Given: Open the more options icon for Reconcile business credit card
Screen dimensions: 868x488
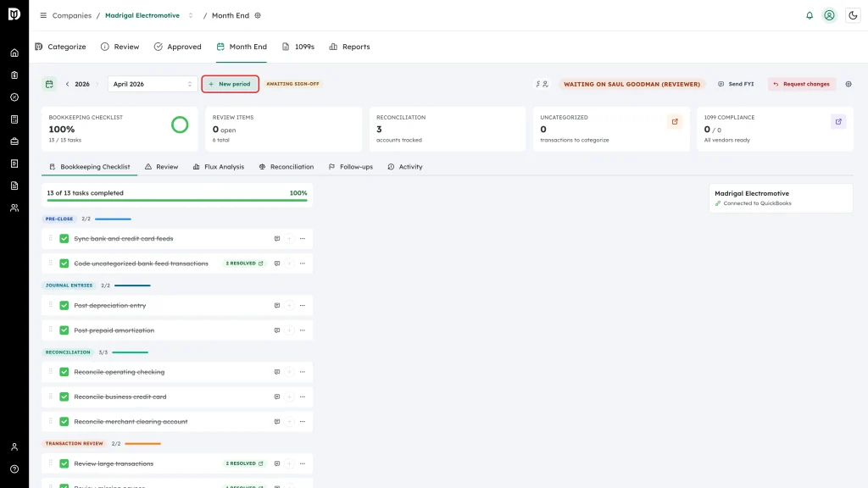Looking at the screenshot, I should click(303, 396).
